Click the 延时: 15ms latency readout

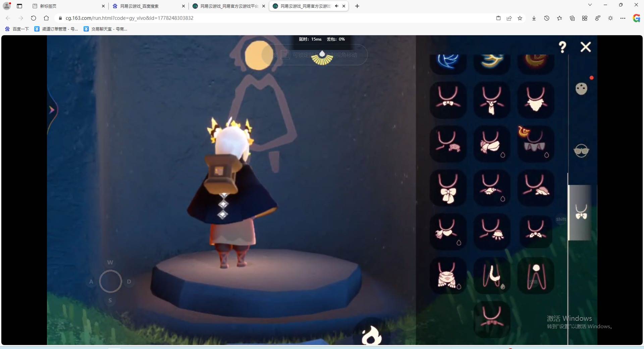coord(310,39)
